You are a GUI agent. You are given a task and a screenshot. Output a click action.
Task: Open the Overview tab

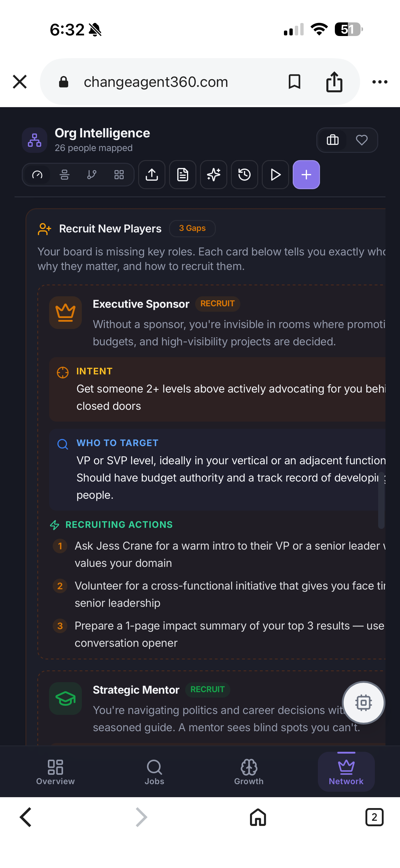(55, 772)
